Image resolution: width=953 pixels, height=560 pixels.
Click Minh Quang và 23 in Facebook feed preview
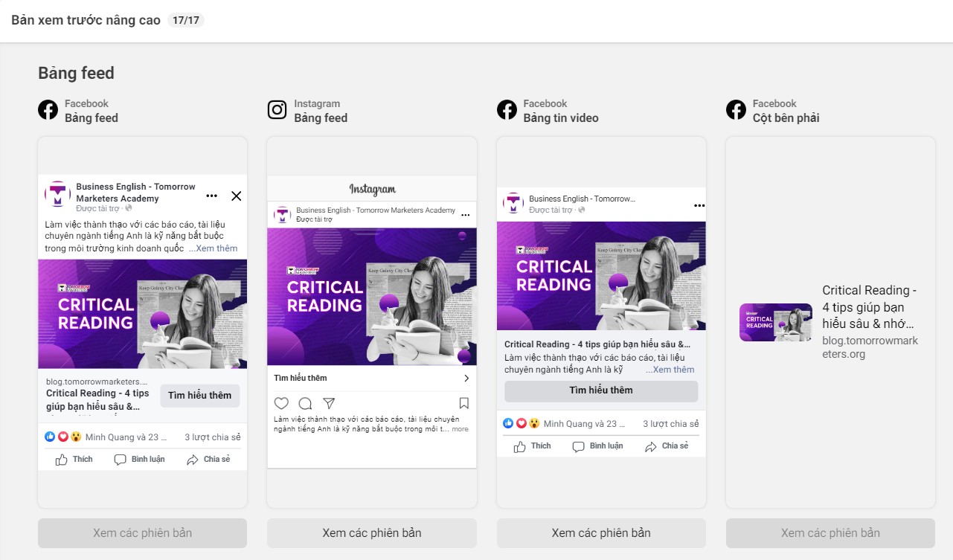126,437
